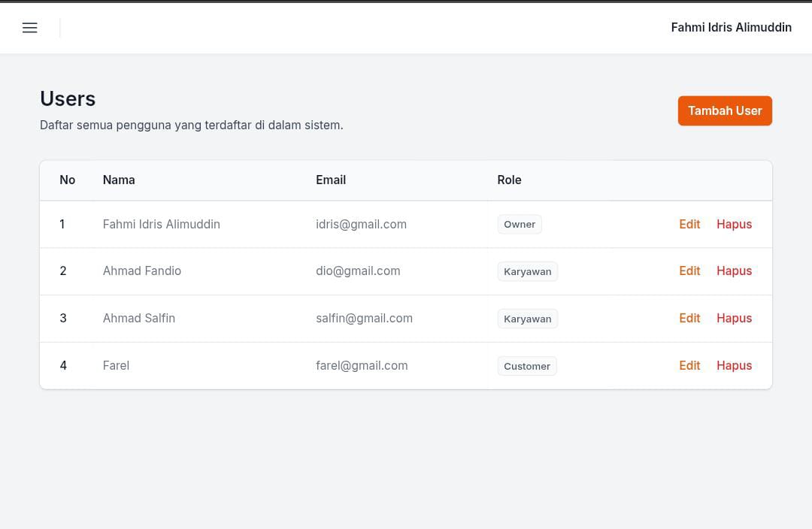Screen dimensions: 812x529
Task: Open the hamburger sidebar menu
Action: click(x=30, y=28)
